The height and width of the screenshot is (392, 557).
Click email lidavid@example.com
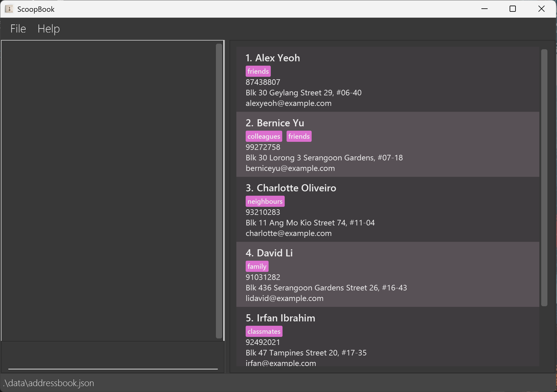point(284,298)
